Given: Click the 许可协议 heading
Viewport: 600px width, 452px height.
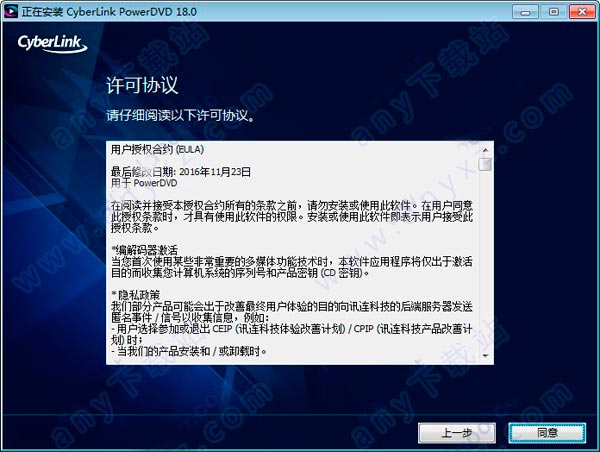Looking at the screenshot, I should [142, 85].
